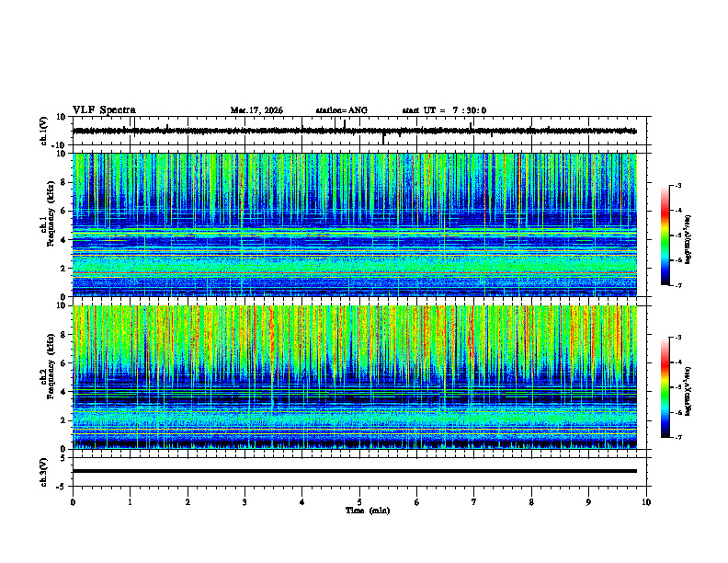Select the date text "Mar.17, 2026"
Screen dimensions: 728x563
click(x=256, y=110)
